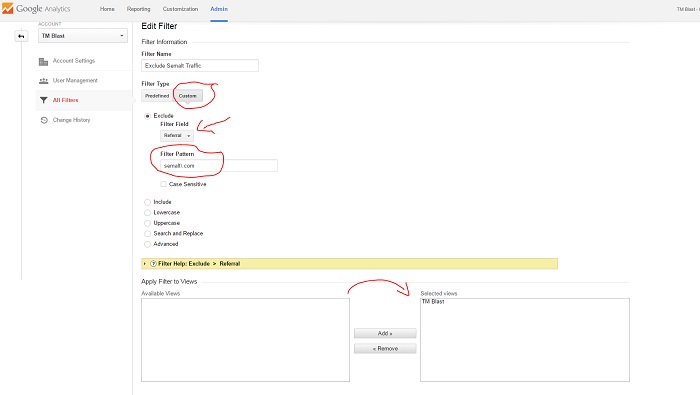Select the Lowercase radio button

point(147,213)
